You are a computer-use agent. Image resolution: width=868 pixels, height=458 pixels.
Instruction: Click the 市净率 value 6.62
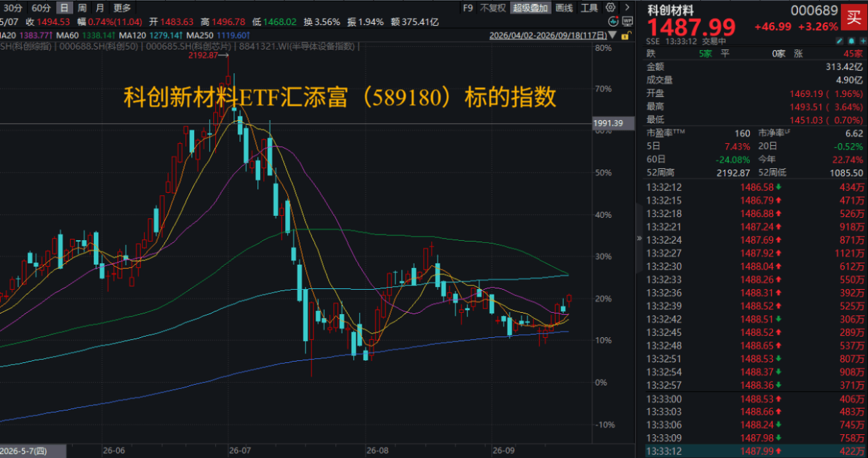pyautogui.click(x=853, y=133)
